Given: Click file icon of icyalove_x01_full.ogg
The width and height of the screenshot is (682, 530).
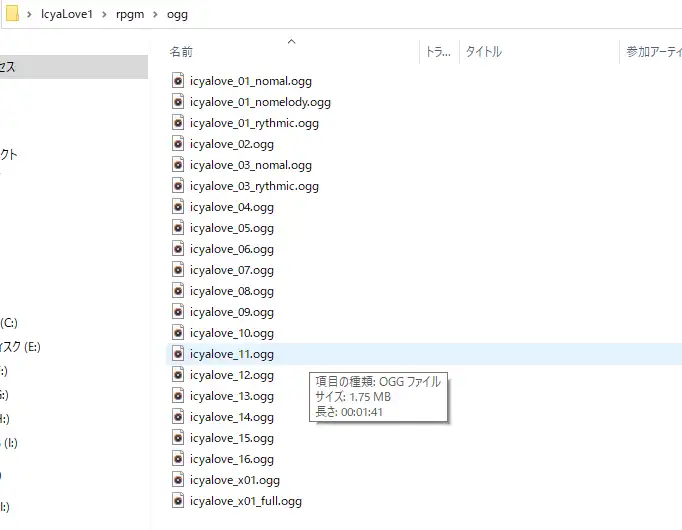Looking at the screenshot, I should click(x=178, y=501).
